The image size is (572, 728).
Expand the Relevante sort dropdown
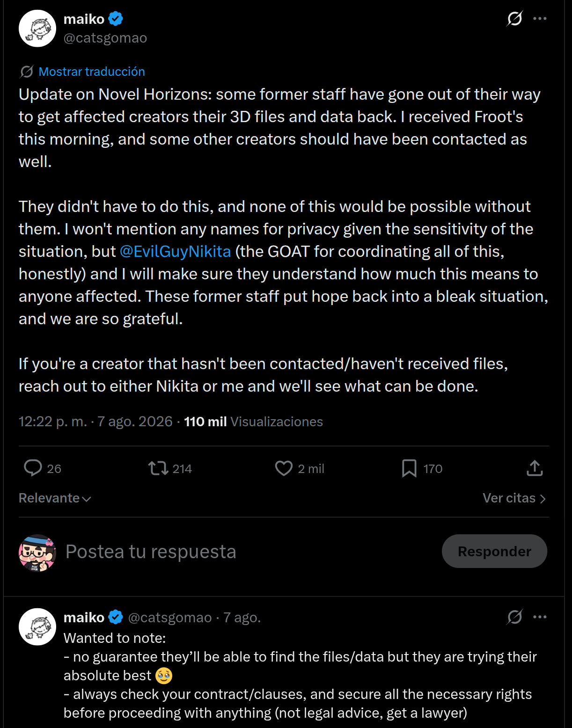click(x=55, y=498)
